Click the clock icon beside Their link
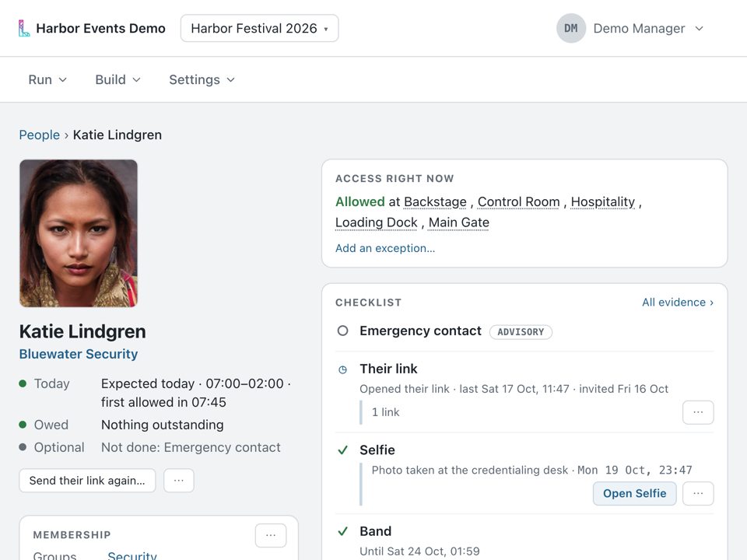This screenshot has height=560, width=747. click(342, 369)
